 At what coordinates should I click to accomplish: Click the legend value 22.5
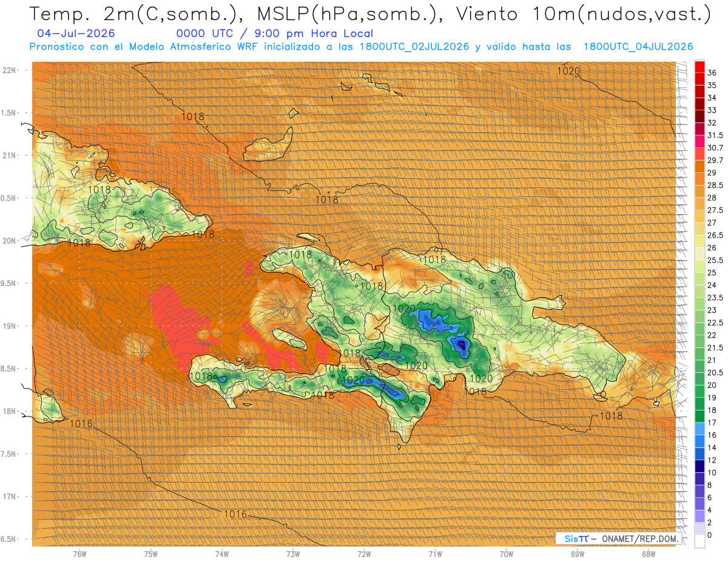[x=715, y=323]
